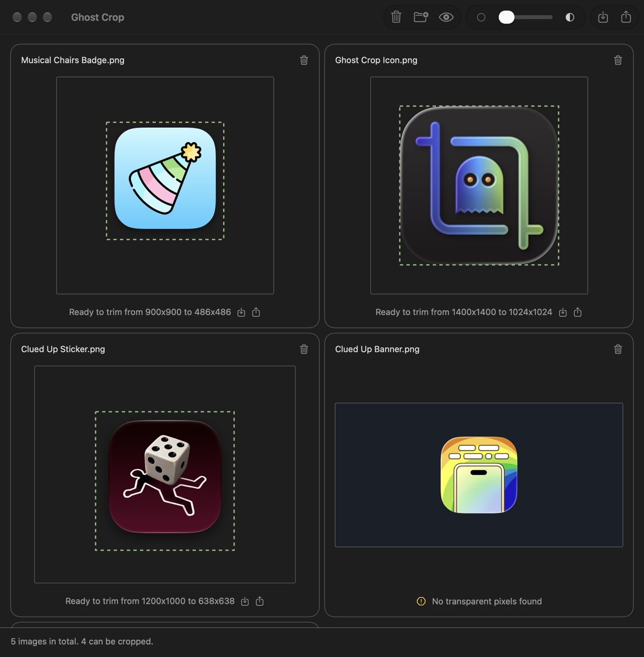Add images using the toolbar folder-plus icon

click(x=421, y=17)
